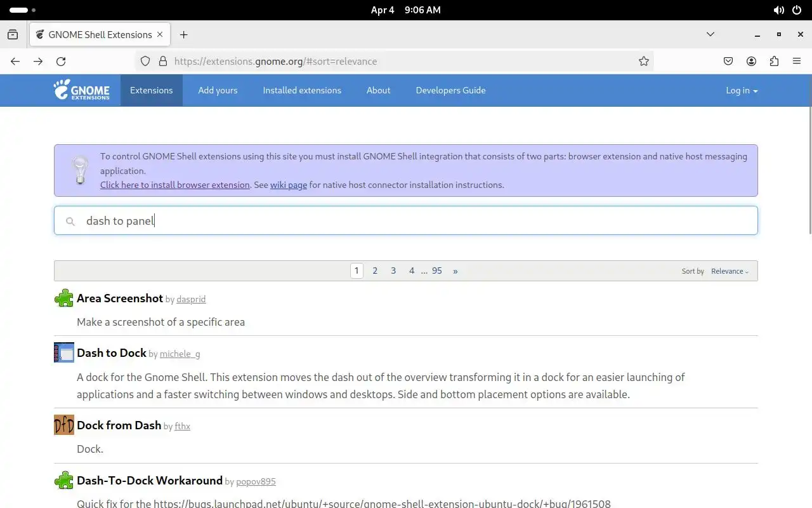Go to results page 4
Image resolution: width=812 pixels, height=508 pixels.
(412, 271)
